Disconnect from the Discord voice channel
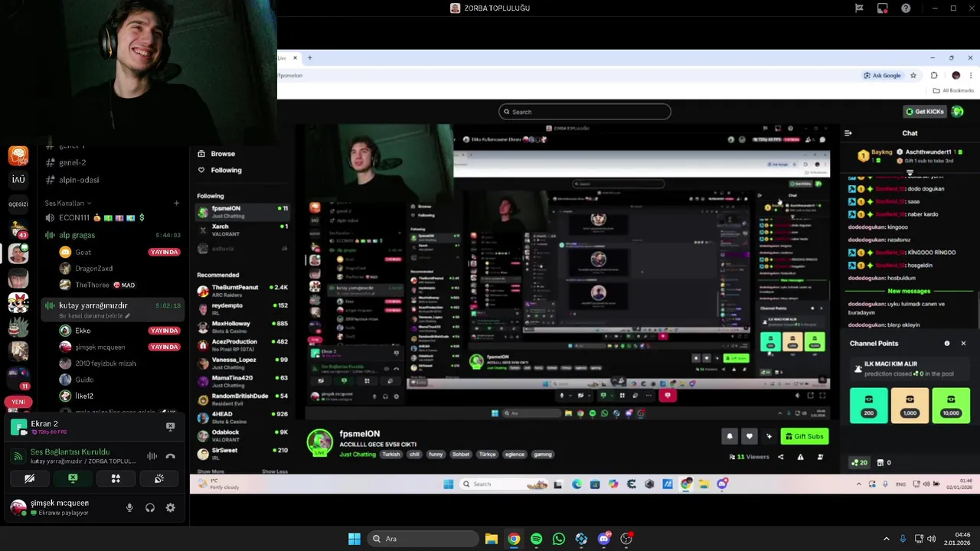 tap(170, 456)
